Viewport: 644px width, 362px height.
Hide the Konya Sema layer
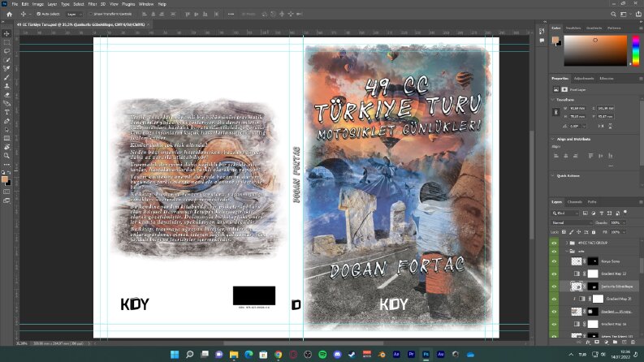pyautogui.click(x=554, y=261)
